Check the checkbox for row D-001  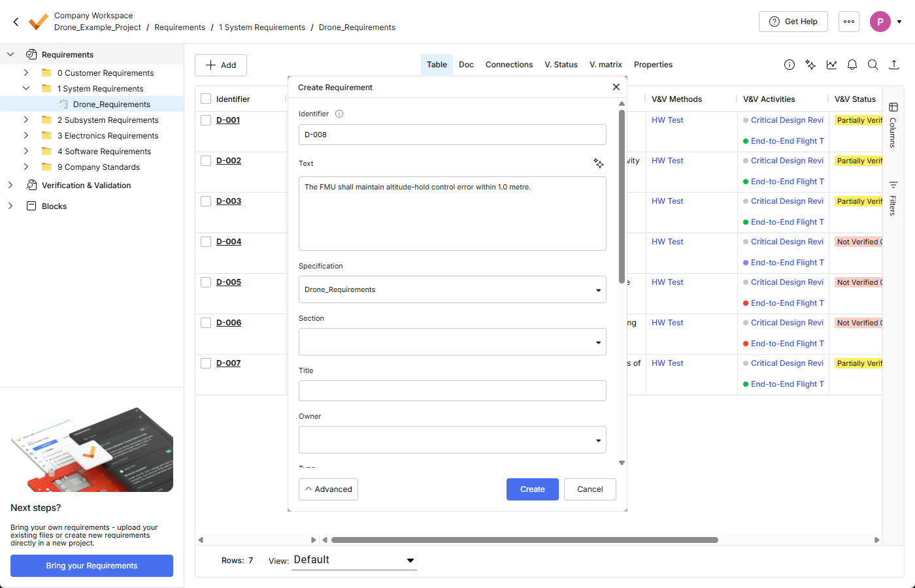coord(206,120)
